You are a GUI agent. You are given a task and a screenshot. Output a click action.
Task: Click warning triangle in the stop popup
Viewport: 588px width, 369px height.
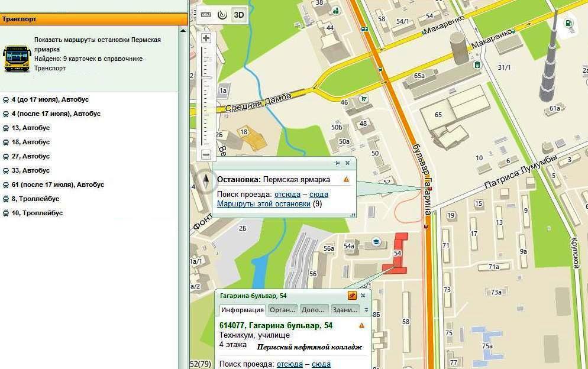[x=346, y=179]
